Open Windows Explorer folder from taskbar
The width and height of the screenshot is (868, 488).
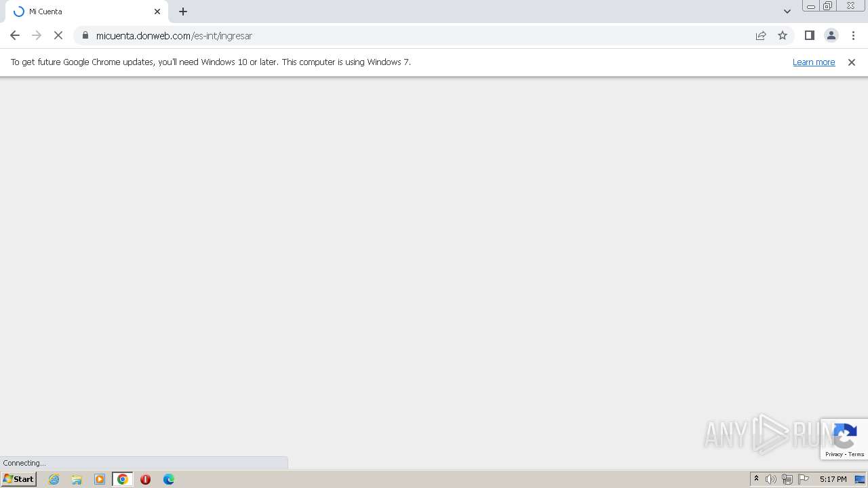tap(77, 479)
